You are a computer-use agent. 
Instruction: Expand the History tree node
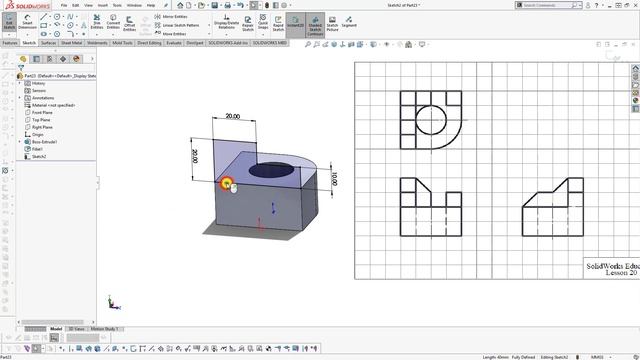click(20, 83)
